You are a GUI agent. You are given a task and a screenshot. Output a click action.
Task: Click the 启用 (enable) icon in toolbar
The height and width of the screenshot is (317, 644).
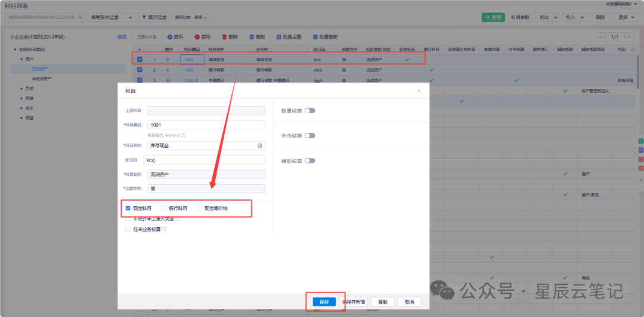click(170, 37)
